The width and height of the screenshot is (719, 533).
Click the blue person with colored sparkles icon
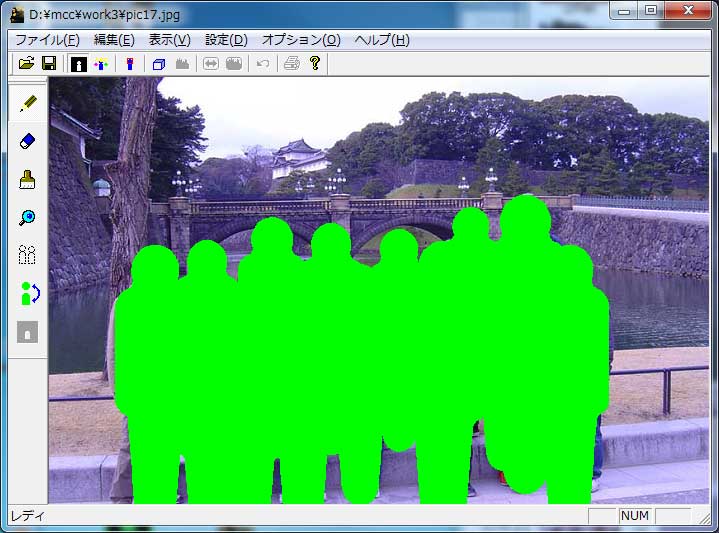pos(101,64)
